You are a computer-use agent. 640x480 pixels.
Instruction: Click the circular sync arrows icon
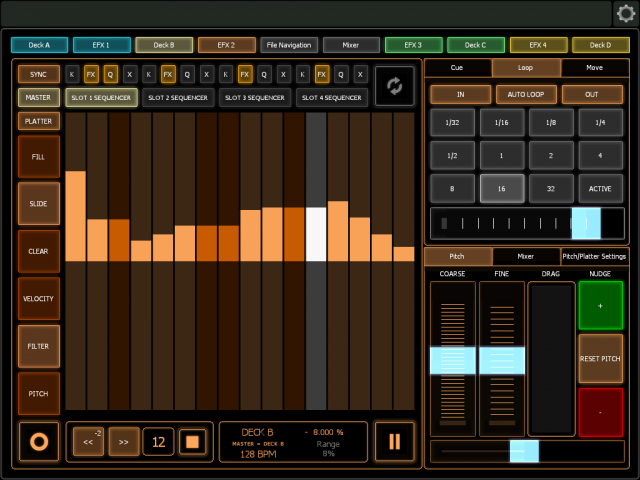tap(394, 86)
